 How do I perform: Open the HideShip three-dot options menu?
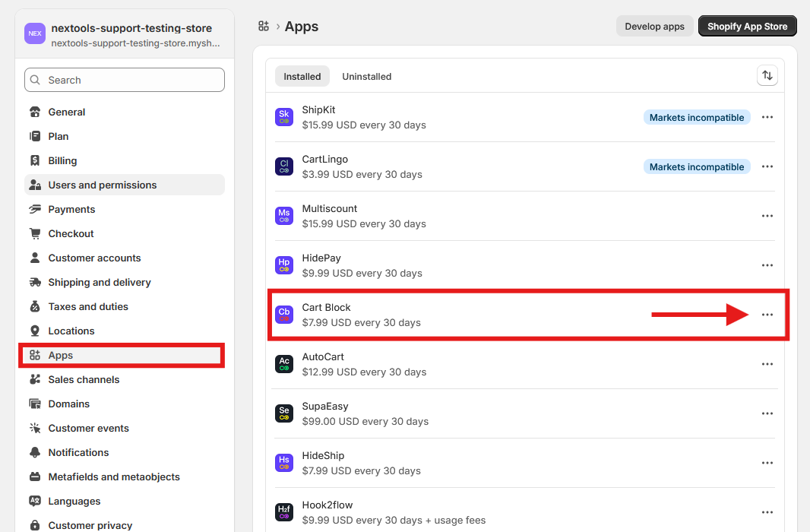[767, 463]
